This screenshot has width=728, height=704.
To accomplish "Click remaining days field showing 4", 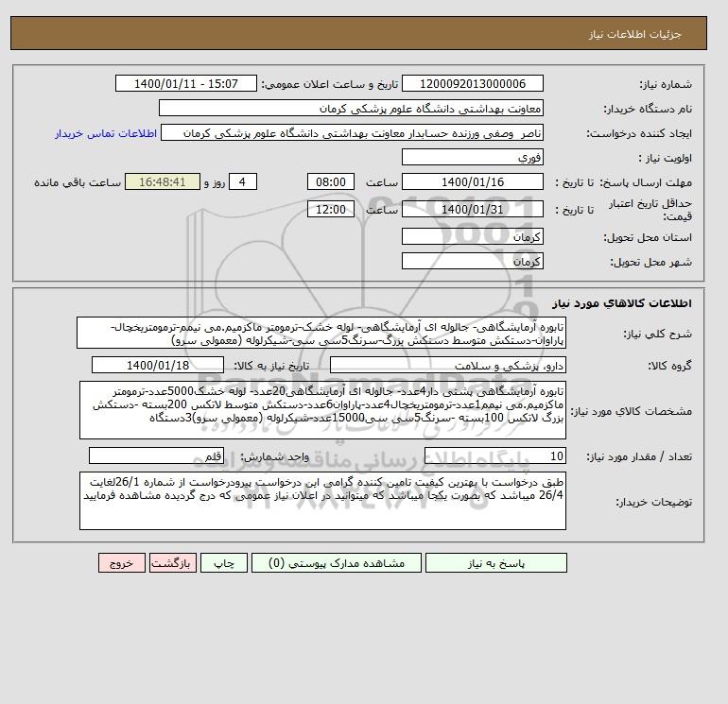I will click(x=242, y=182).
